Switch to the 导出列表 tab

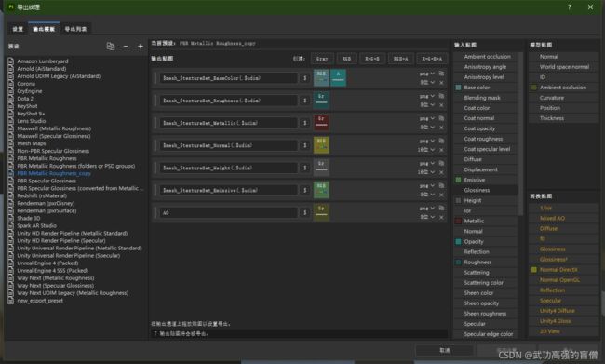(x=75, y=29)
